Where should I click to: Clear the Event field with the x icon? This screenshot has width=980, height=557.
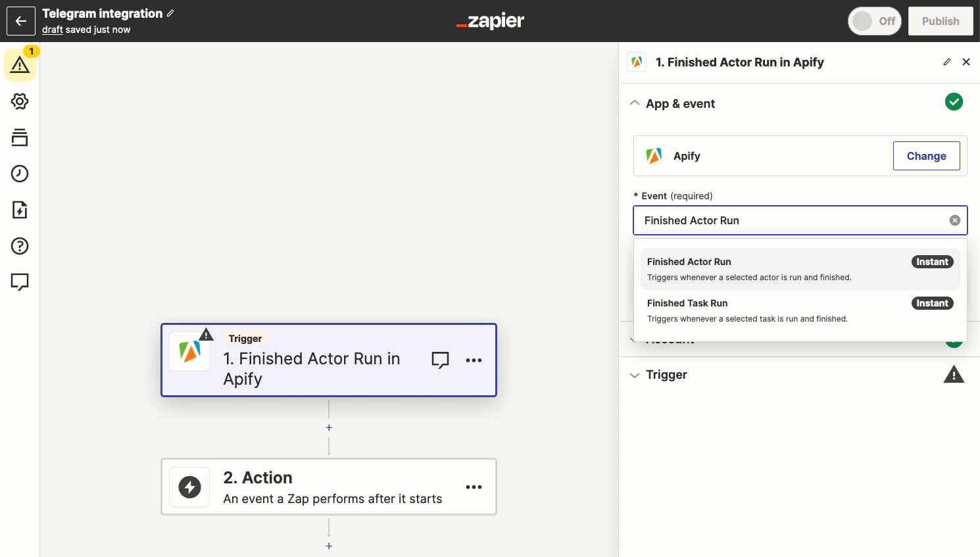[x=955, y=220]
